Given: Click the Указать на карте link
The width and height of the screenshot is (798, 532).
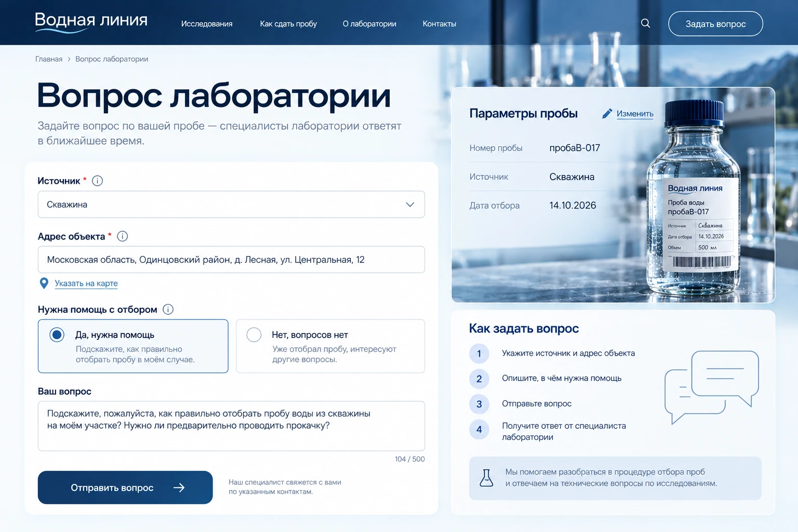Looking at the screenshot, I should pos(86,283).
